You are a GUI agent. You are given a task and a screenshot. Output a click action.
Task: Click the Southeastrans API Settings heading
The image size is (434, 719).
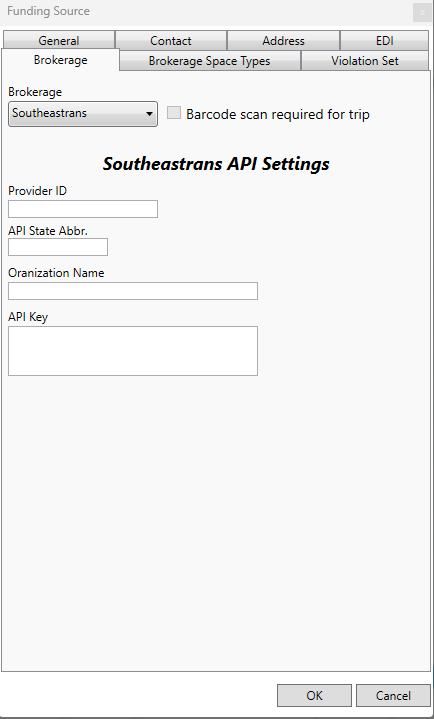point(216,164)
